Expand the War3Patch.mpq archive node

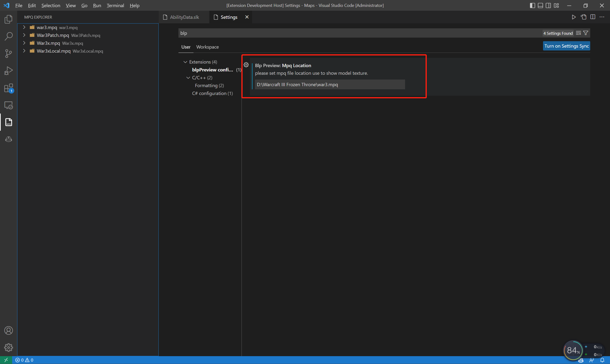(x=24, y=35)
